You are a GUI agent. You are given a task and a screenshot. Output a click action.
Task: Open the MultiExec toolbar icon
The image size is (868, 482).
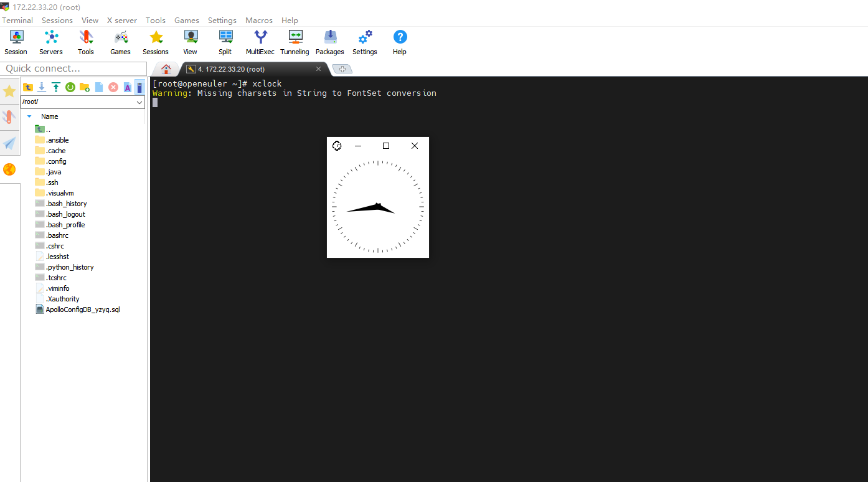pyautogui.click(x=260, y=42)
